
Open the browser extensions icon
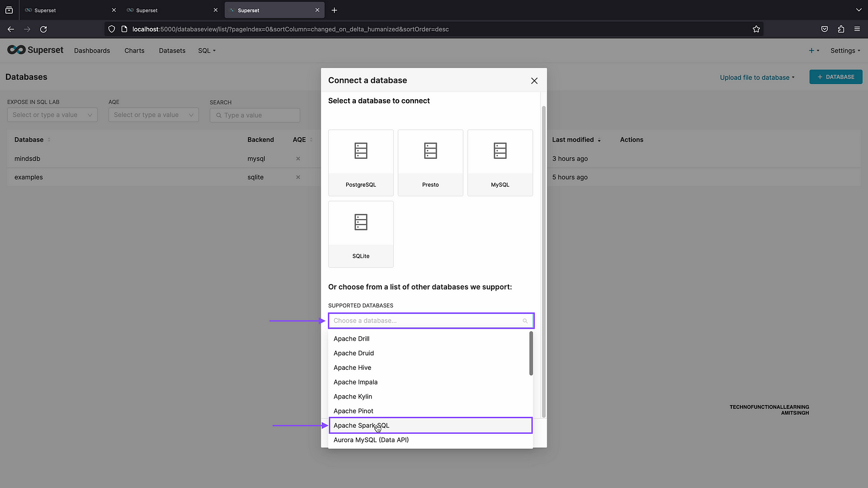[841, 29]
